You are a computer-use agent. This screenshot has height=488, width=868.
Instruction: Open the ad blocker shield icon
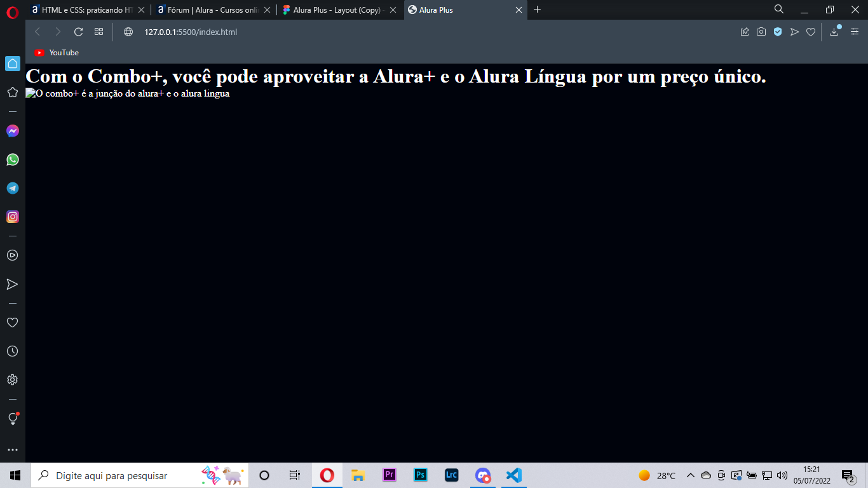click(778, 32)
